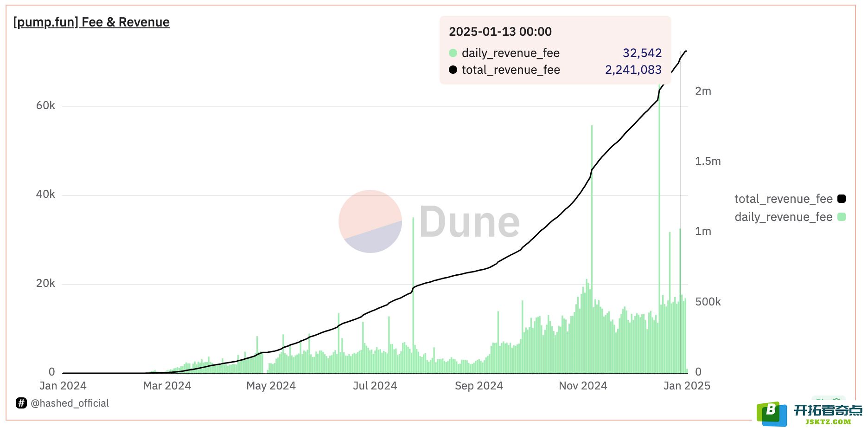Toggle daily_revenue_fee series in legend
This screenshot has height=428, width=868.
tap(790, 217)
